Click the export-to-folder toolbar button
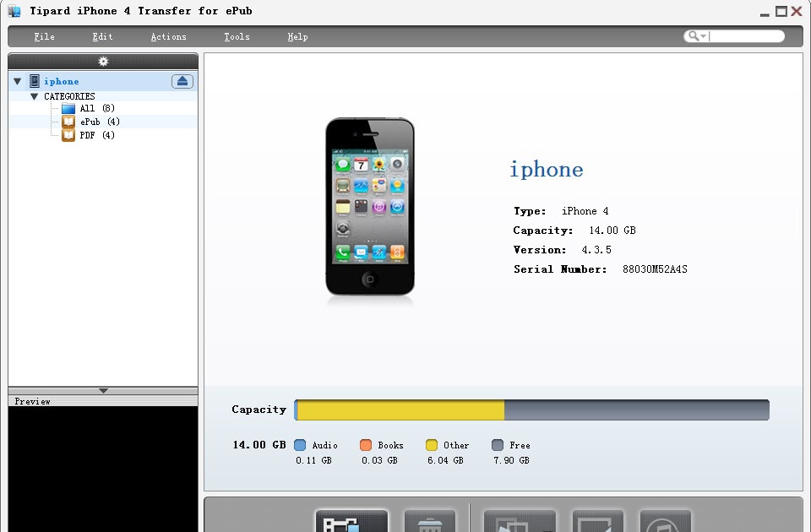Image resolution: width=811 pixels, height=532 pixels. coord(520,521)
